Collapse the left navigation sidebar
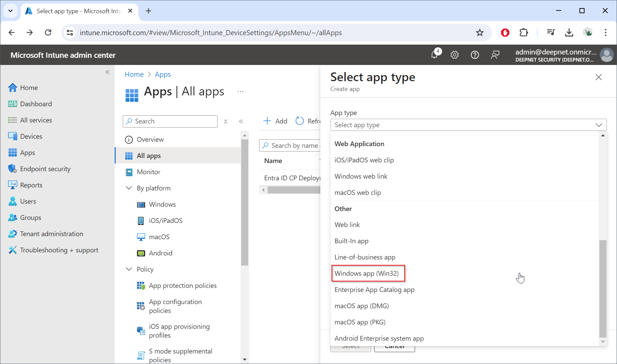617x364 pixels. (x=108, y=72)
